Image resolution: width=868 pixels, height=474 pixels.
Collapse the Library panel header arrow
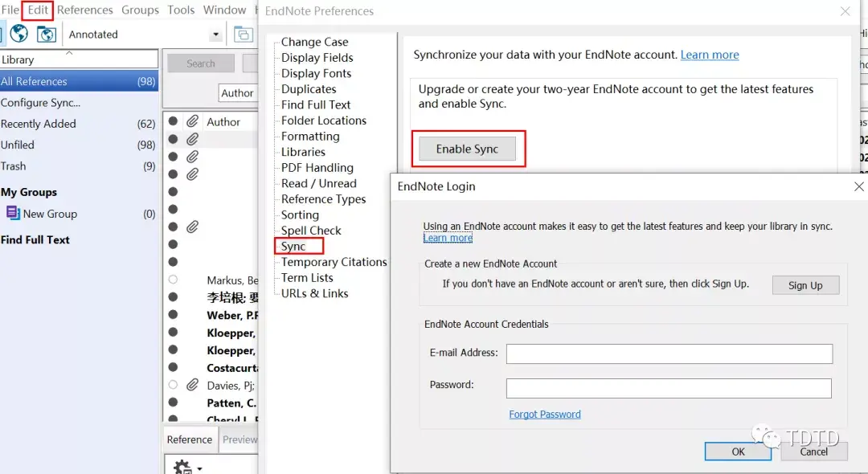click(x=69, y=53)
